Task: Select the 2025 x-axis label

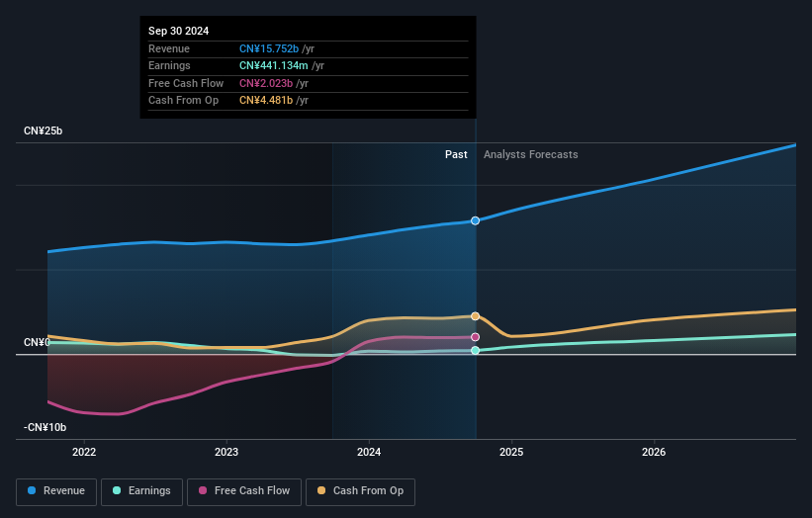Action: click(x=511, y=452)
